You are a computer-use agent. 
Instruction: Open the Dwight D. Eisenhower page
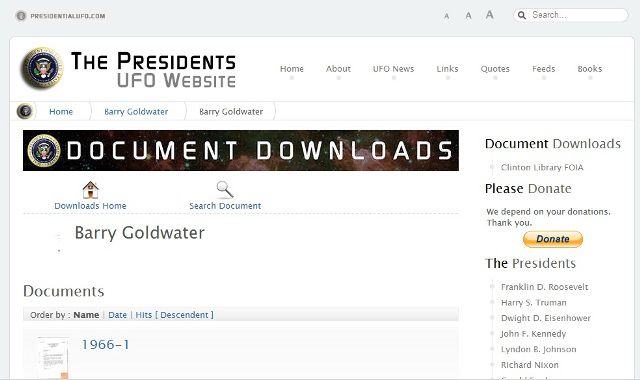[546, 318]
